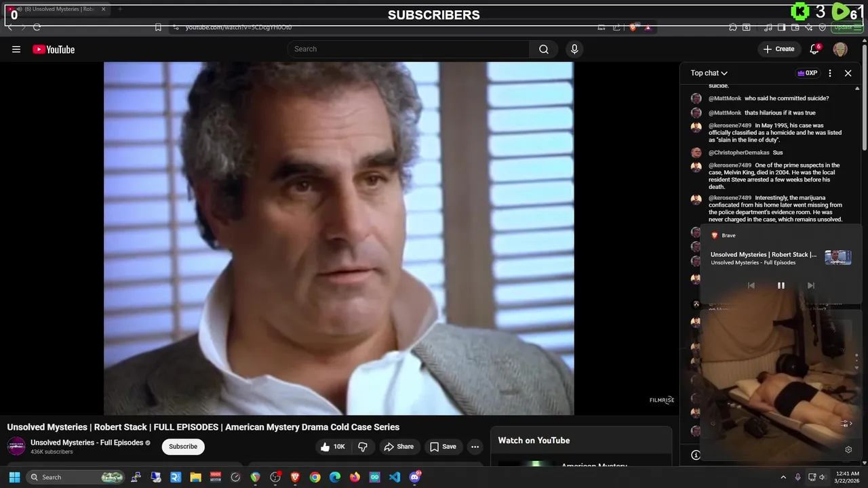Launch Microsoft Edge from the taskbar
The height and width of the screenshot is (488, 868).
pyautogui.click(x=335, y=477)
